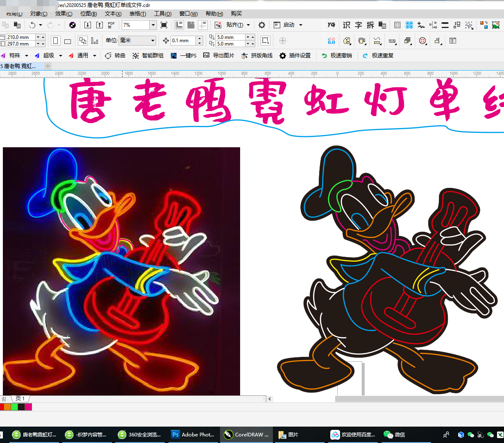Toggle the snap off button

click(218, 25)
